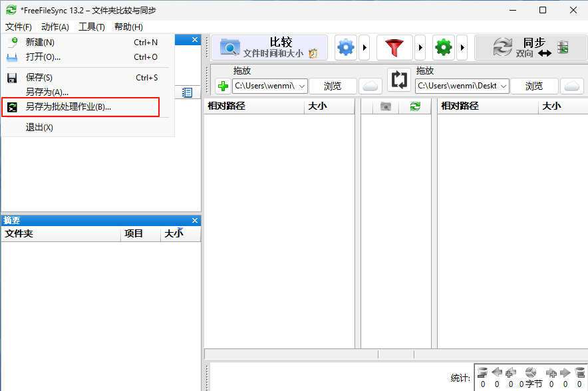Open synchronization settings green gear icon
The width and height of the screenshot is (588, 391).
click(444, 48)
